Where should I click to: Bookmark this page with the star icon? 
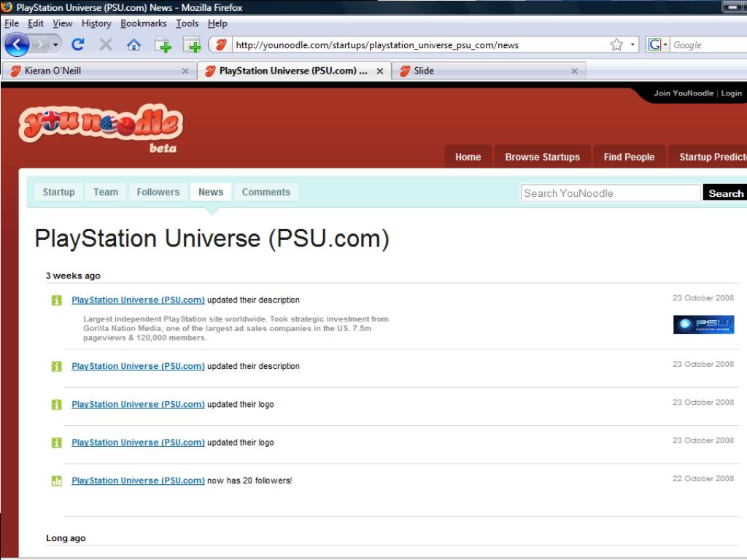tap(616, 44)
